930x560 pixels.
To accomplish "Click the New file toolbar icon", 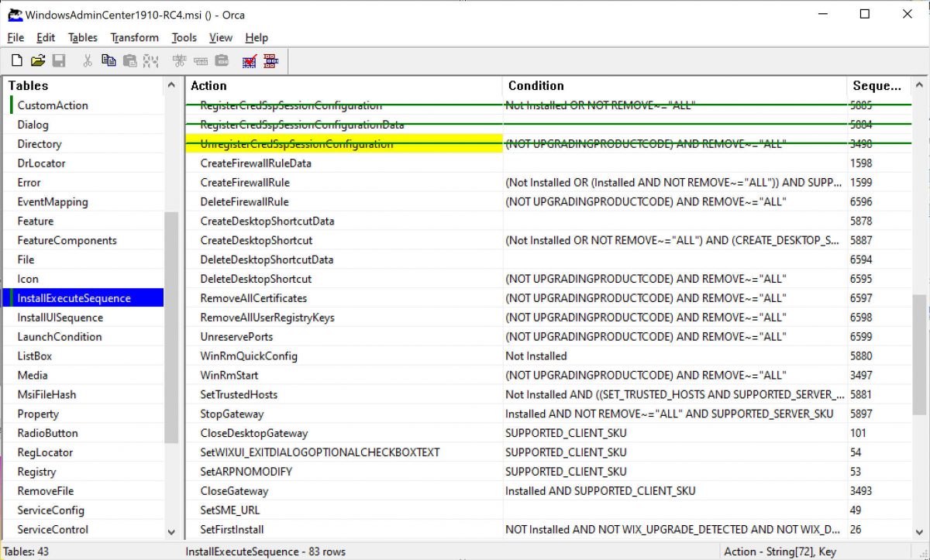I will click(17, 60).
